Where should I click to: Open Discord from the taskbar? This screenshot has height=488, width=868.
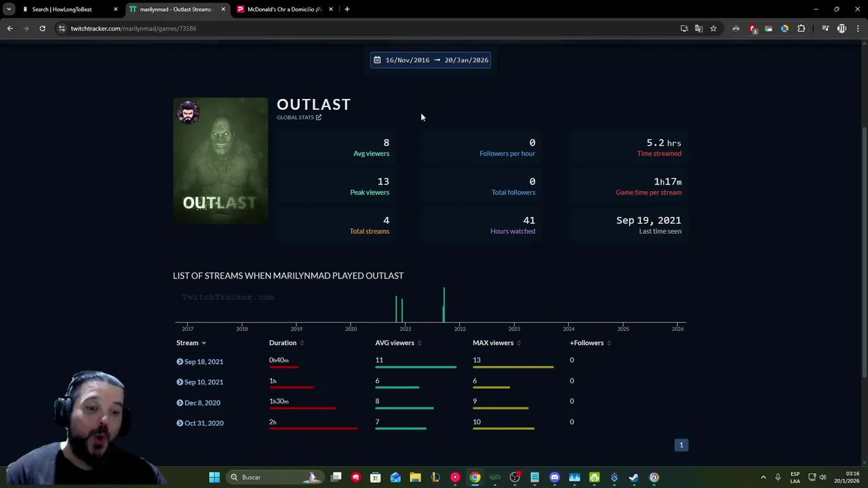[x=555, y=477]
